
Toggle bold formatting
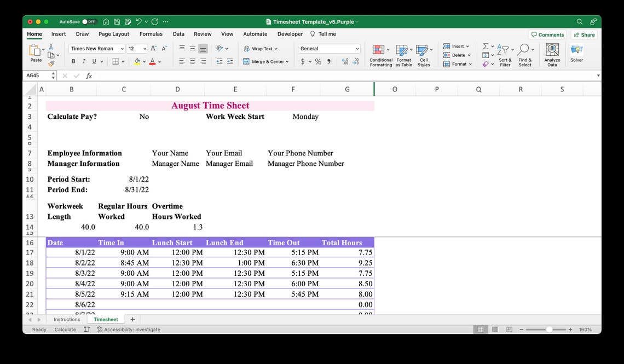pyautogui.click(x=73, y=61)
